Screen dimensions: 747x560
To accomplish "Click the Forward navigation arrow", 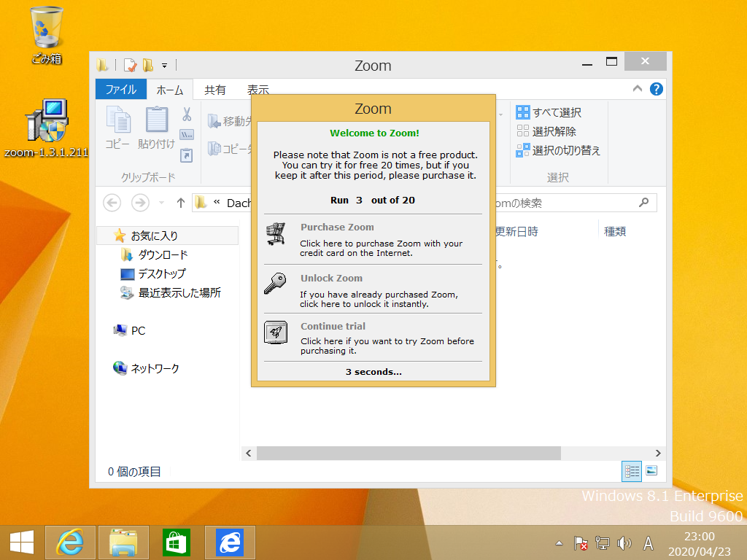I will (x=140, y=203).
